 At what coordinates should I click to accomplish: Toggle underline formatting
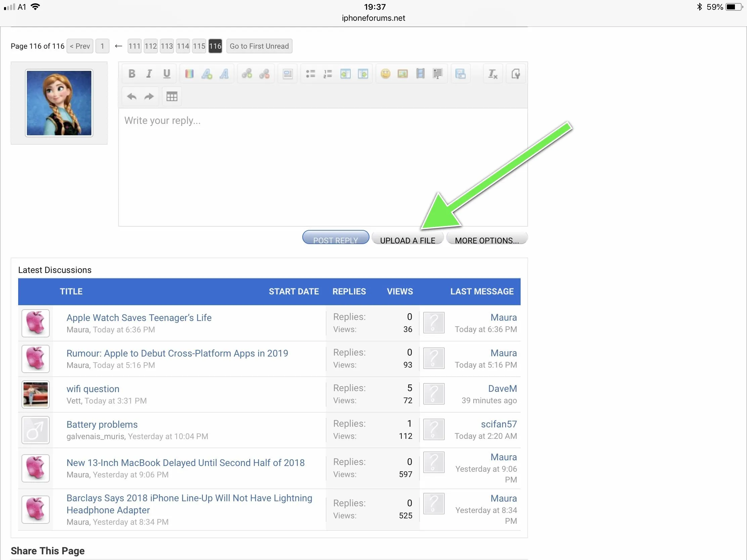click(167, 74)
